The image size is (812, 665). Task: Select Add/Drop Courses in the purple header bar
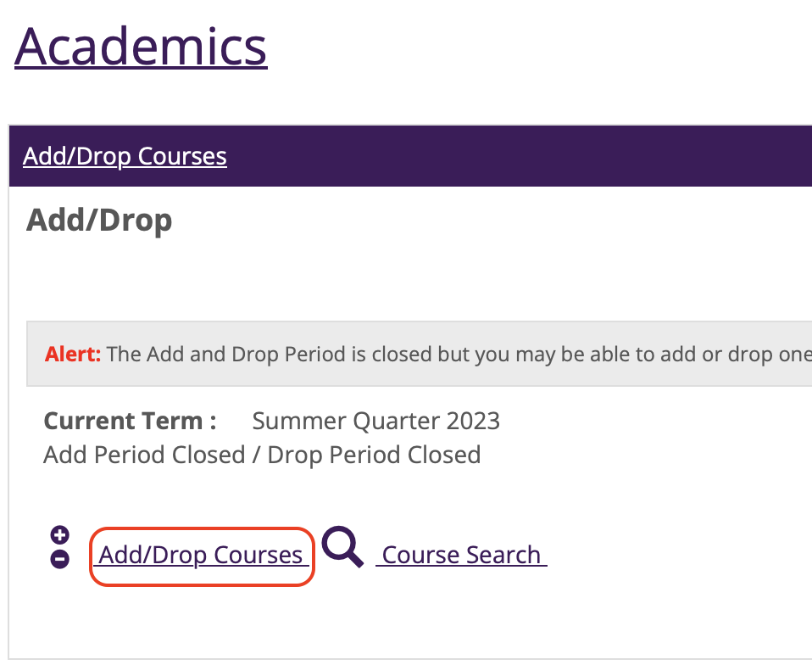(x=124, y=156)
